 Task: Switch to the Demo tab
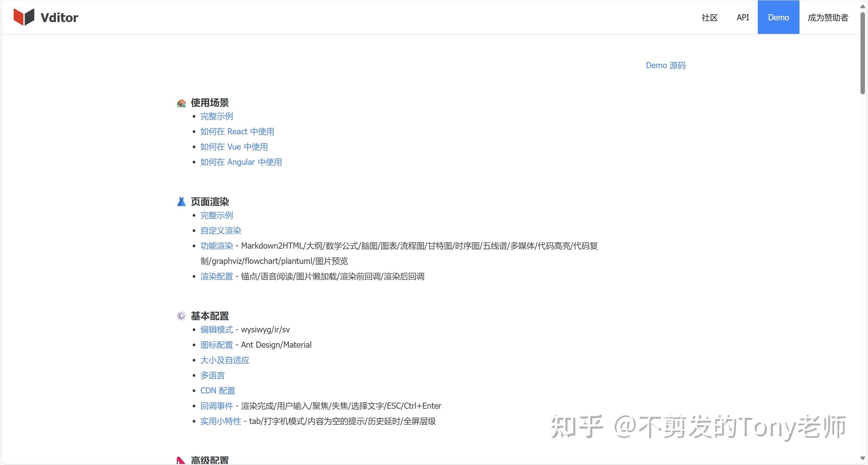[x=778, y=17]
